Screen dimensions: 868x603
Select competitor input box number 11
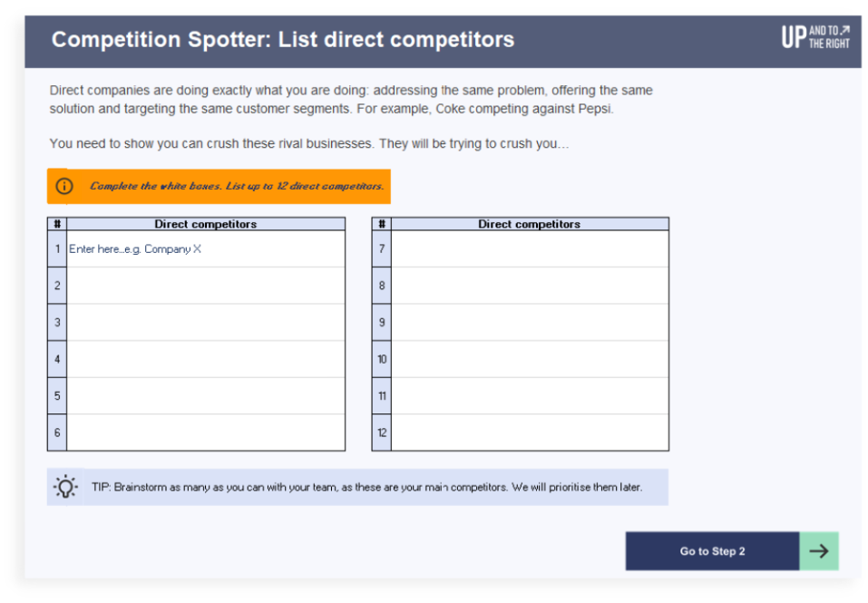click(530, 396)
